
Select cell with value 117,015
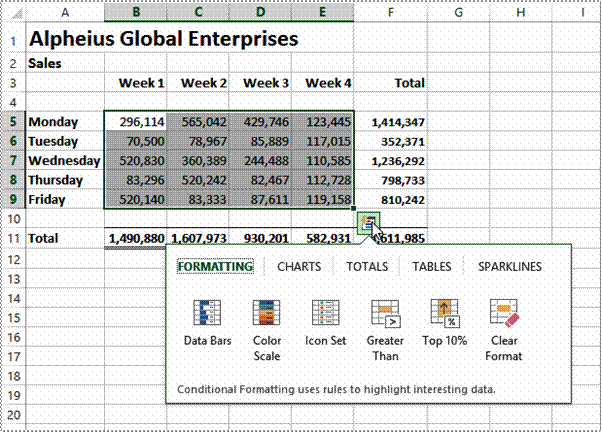tap(322, 141)
